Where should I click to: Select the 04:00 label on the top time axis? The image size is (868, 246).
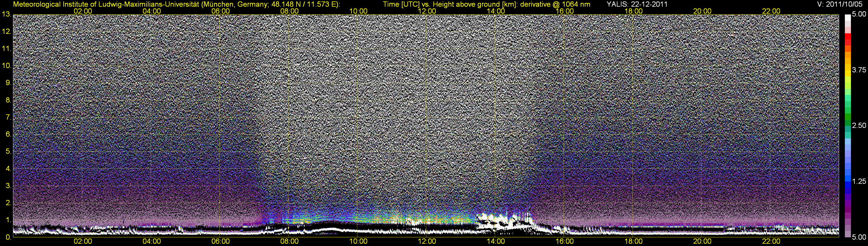[x=152, y=11]
